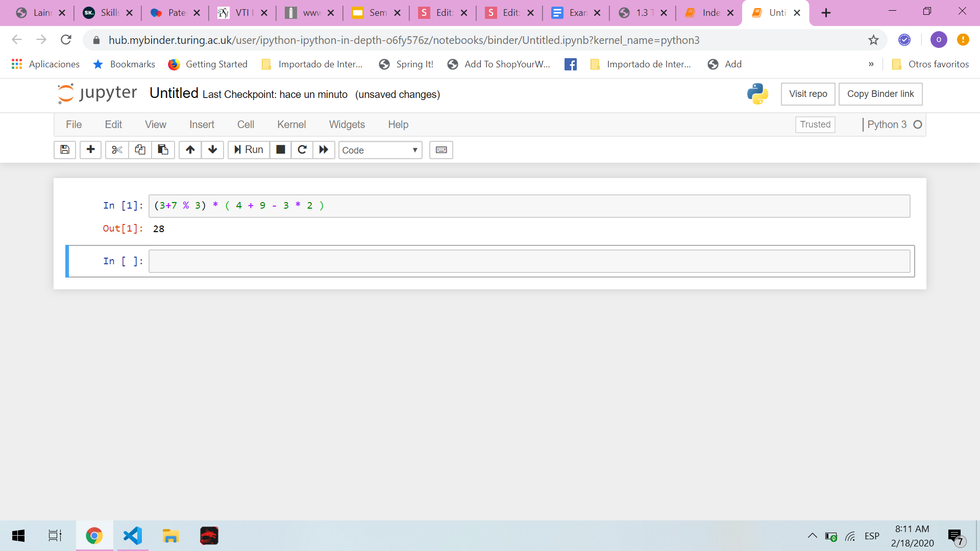The image size is (980, 551).
Task: Toggle the Trusted notebook indicator
Action: (815, 124)
